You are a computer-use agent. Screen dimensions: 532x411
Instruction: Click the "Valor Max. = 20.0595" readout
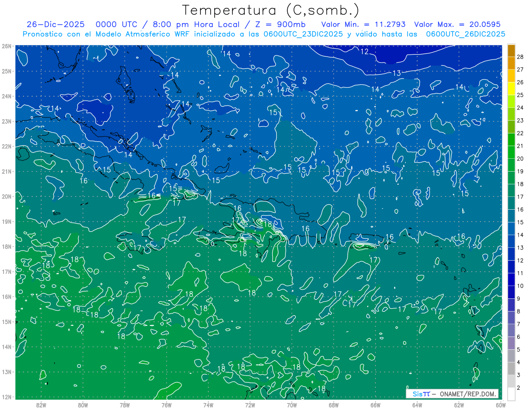coord(457,24)
